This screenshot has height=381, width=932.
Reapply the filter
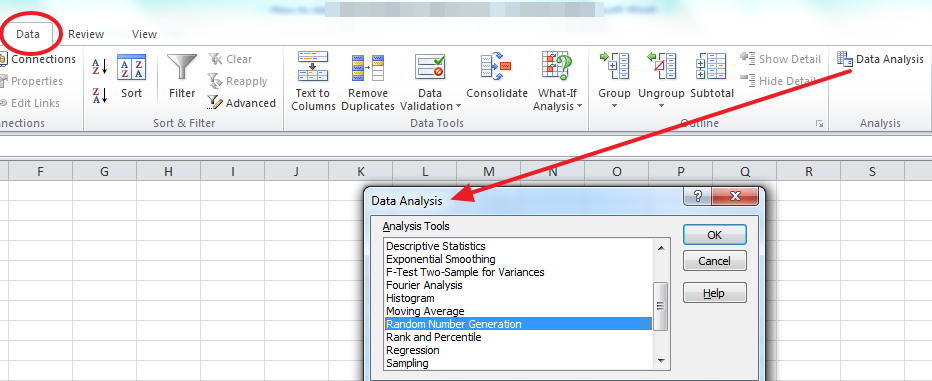coord(237,81)
